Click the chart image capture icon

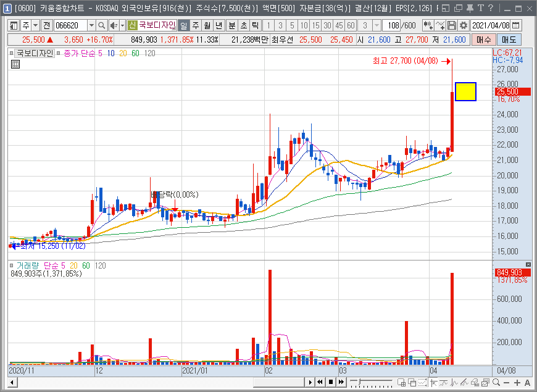485,382
